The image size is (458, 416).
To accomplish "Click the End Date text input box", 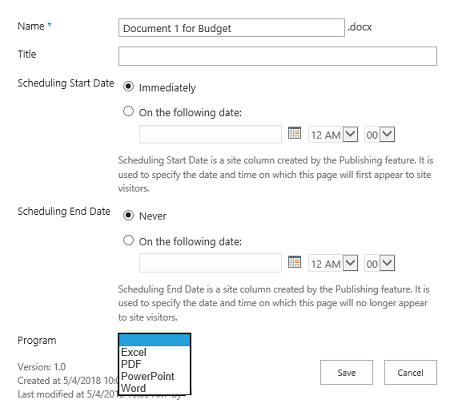I will pyautogui.click(x=210, y=263).
